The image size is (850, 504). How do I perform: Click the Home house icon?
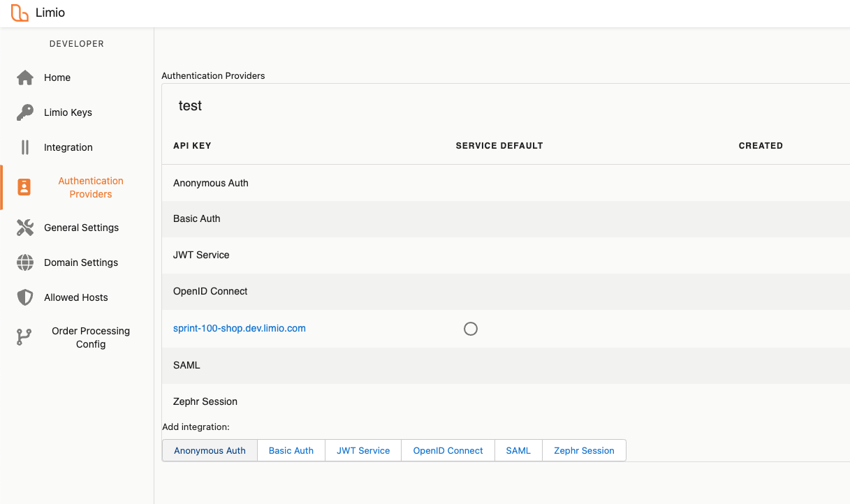25,77
